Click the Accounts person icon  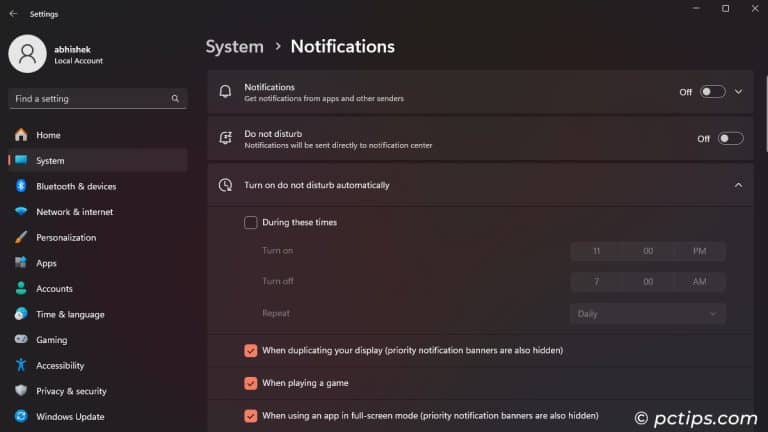coord(21,288)
